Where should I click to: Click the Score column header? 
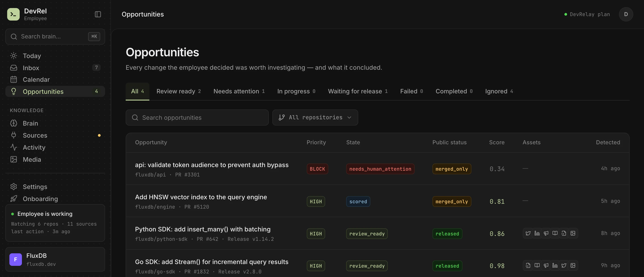click(x=496, y=142)
